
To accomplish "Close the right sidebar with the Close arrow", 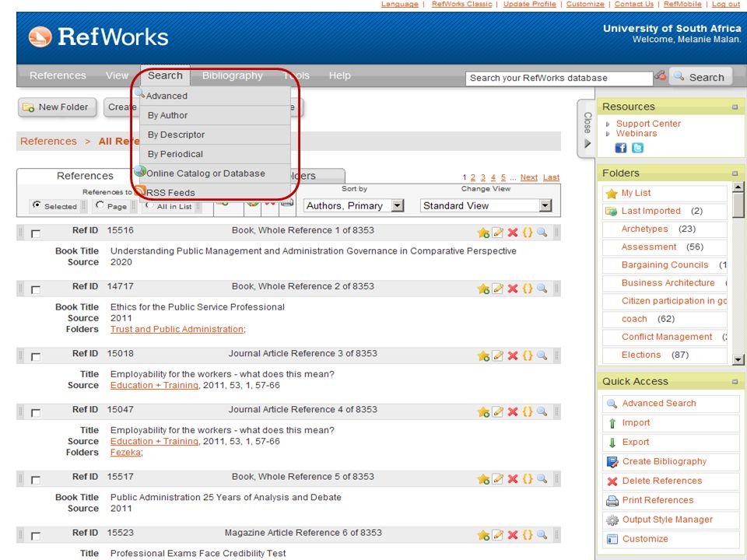I will (588, 130).
